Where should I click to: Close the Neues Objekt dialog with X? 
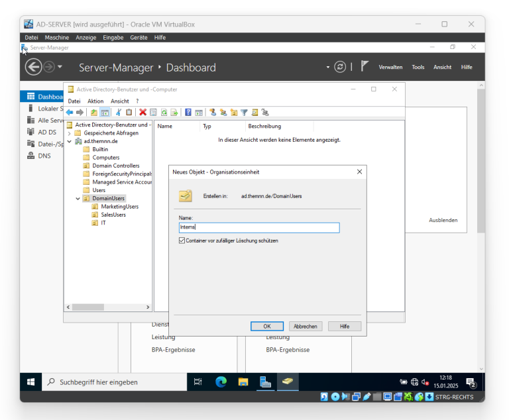pos(359,172)
